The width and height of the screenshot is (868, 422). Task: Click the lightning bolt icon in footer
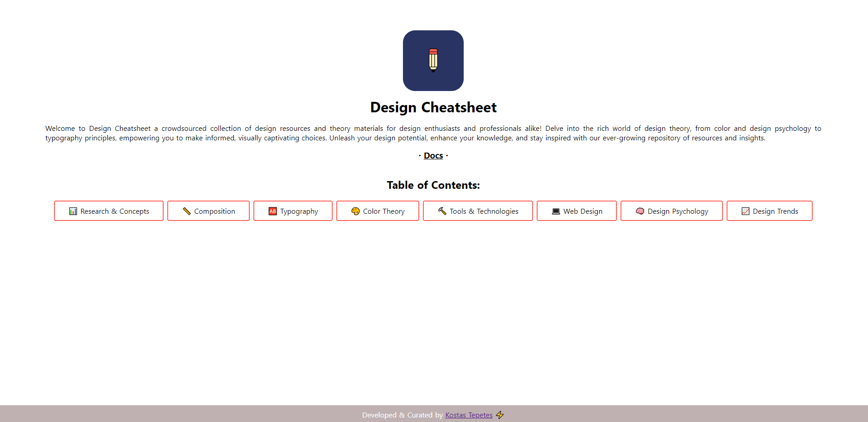click(500, 415)
